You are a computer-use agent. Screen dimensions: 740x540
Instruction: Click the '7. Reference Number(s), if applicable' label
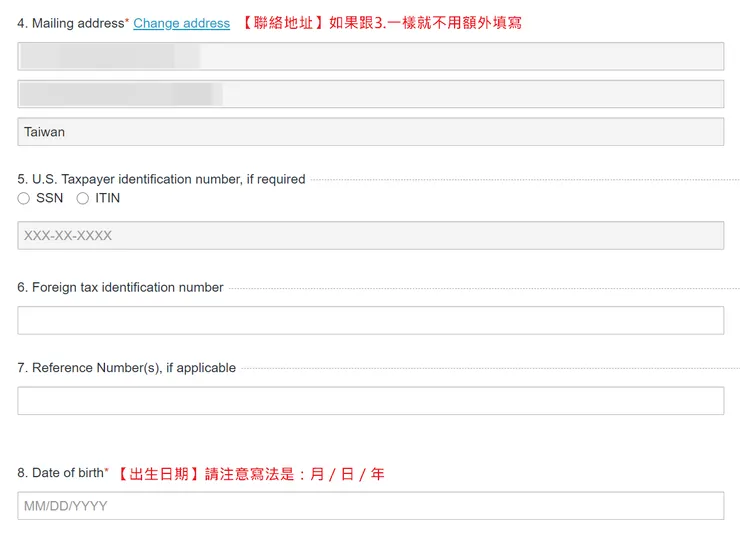pyautogui.click(x=126, y=368)
